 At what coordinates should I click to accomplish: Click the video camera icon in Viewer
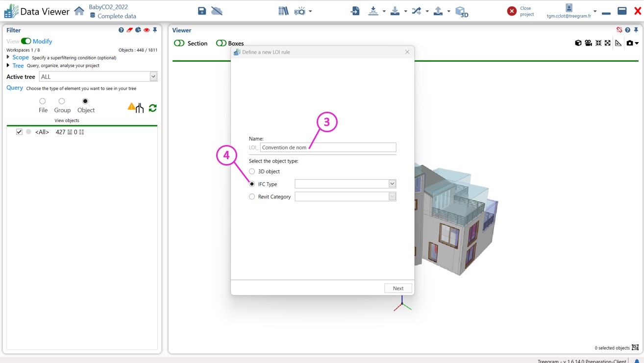tap(588, 43)
